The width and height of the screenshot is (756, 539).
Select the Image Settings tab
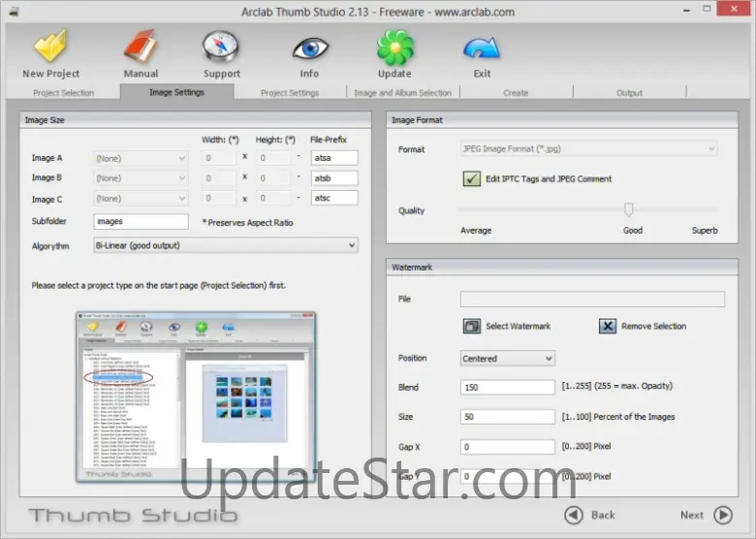[177, 92]
